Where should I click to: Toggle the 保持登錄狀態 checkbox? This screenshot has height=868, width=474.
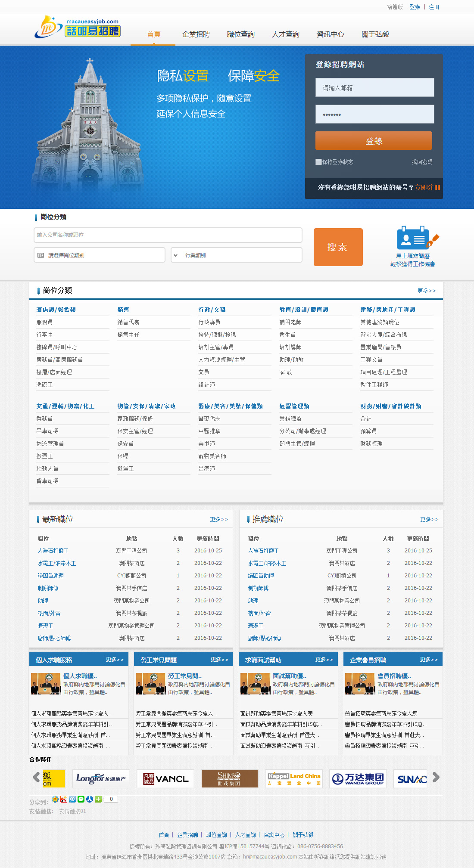click(318, 162)
